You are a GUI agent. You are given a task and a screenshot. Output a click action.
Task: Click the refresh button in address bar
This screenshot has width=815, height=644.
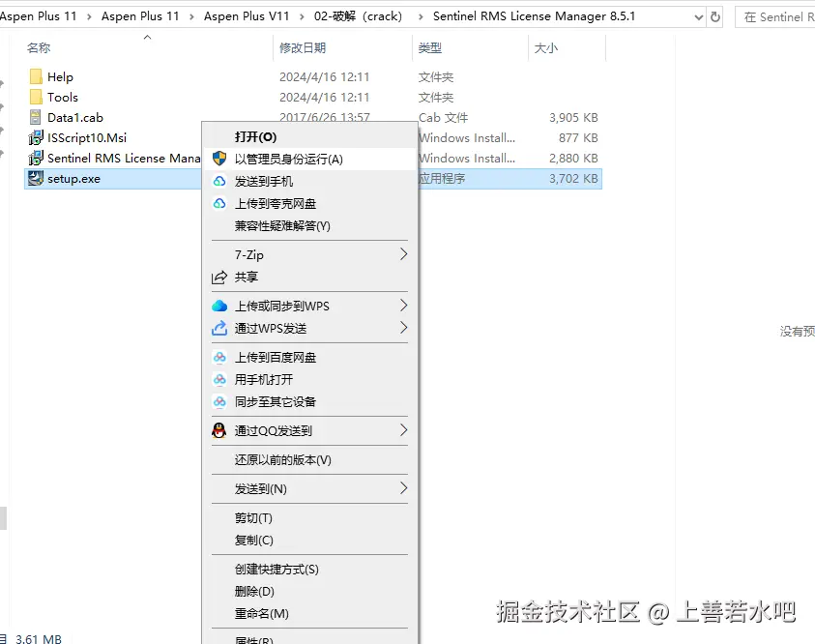(x=715, y=16)
